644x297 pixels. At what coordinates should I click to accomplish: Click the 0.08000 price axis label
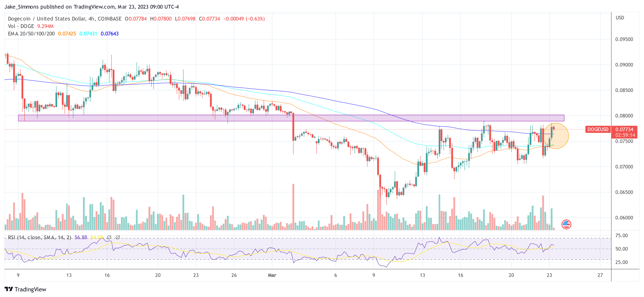click(x=624, y=116)
